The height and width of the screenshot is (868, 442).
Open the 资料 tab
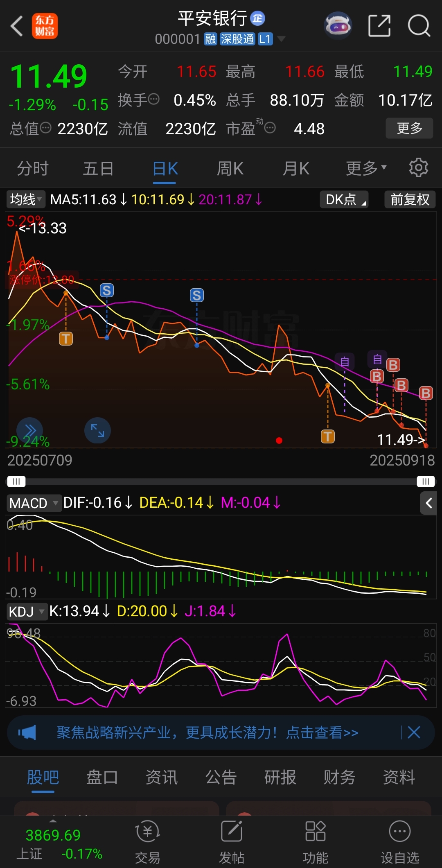(x=399, y=777)
